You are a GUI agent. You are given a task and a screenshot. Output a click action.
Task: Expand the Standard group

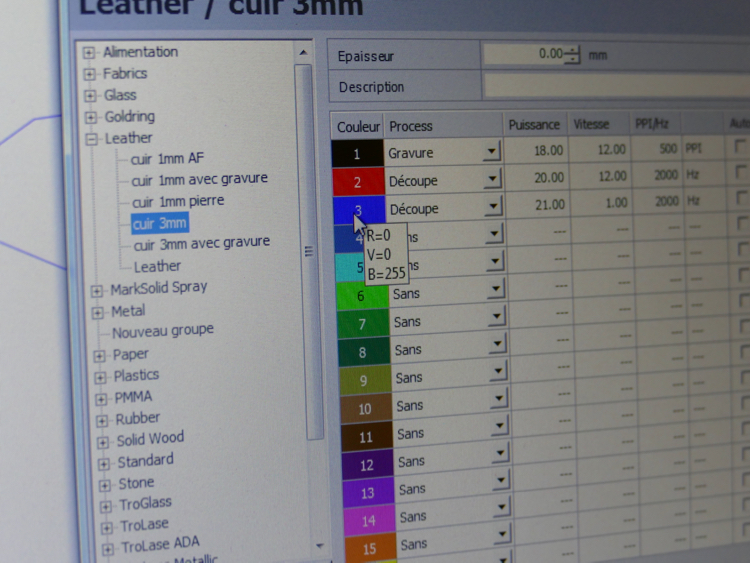click(x=104, y=464)
